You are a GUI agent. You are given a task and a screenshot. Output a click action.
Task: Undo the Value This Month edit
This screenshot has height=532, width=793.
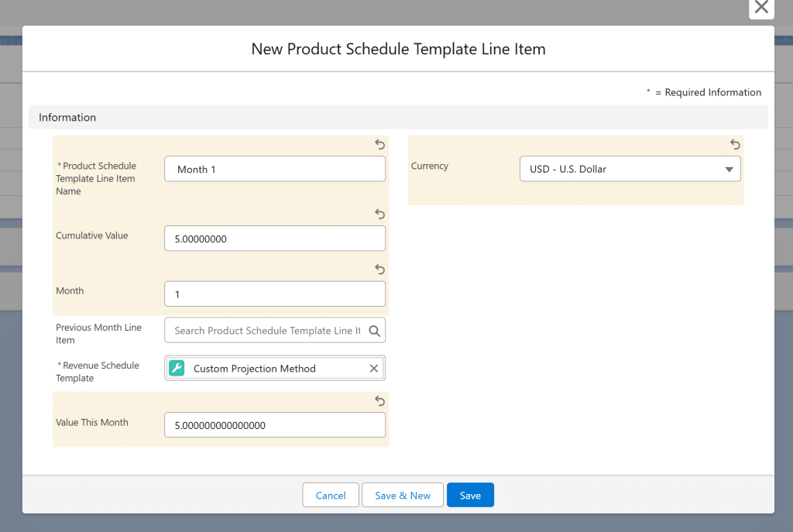(379, 401)
